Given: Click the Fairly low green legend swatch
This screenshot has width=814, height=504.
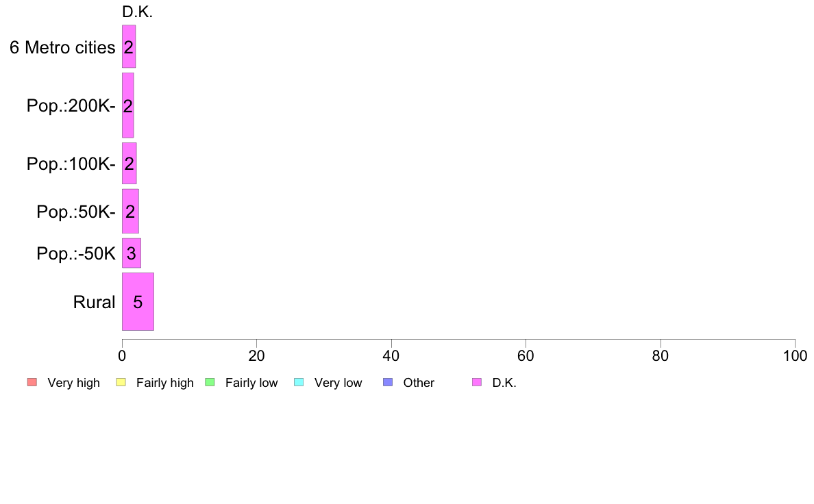Looking at the screenshot, I should point(210,383).
